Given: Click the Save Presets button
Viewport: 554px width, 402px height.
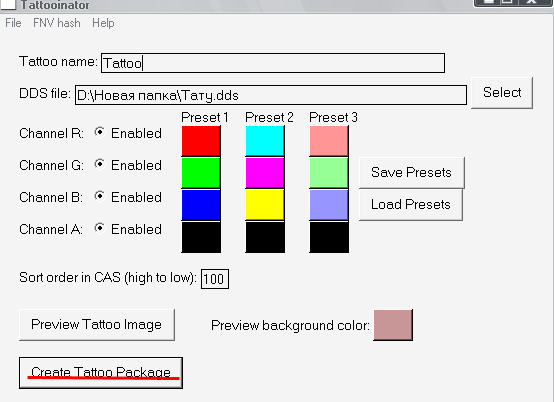Looking at the screenshot, I should tap(412, 173).
